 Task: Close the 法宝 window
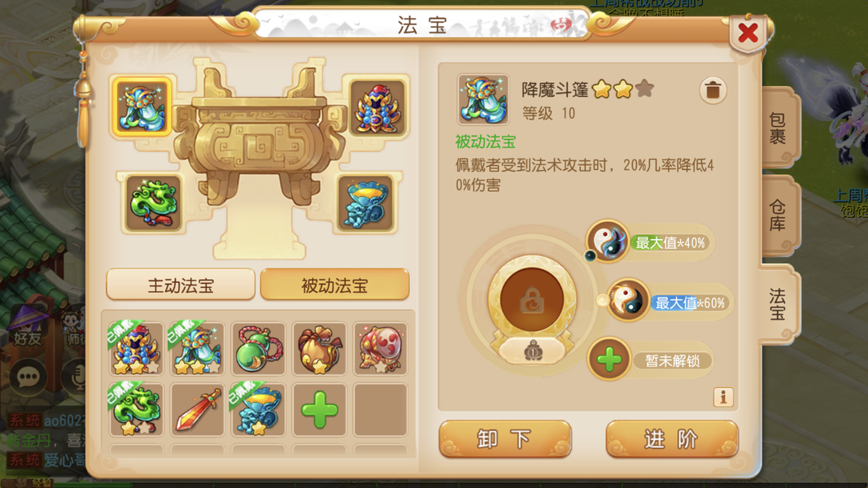[748, 33]
